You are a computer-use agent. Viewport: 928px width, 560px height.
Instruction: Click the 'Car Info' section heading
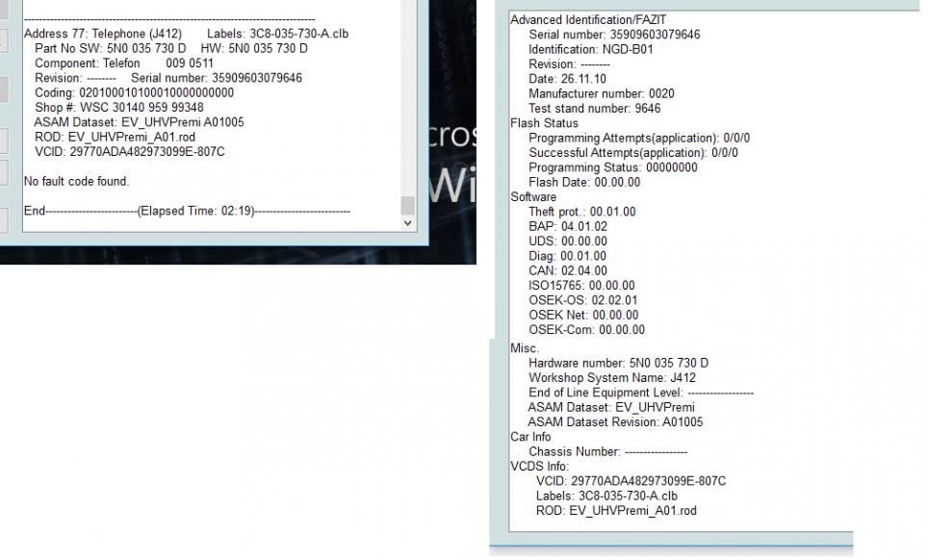pos(530,437)
